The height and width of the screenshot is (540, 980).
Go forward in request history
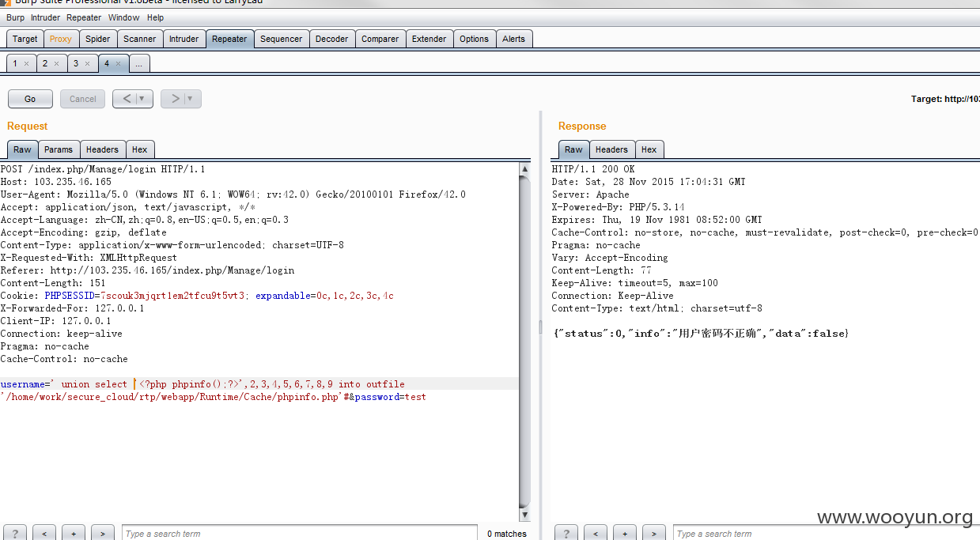[x=175, y=99]
